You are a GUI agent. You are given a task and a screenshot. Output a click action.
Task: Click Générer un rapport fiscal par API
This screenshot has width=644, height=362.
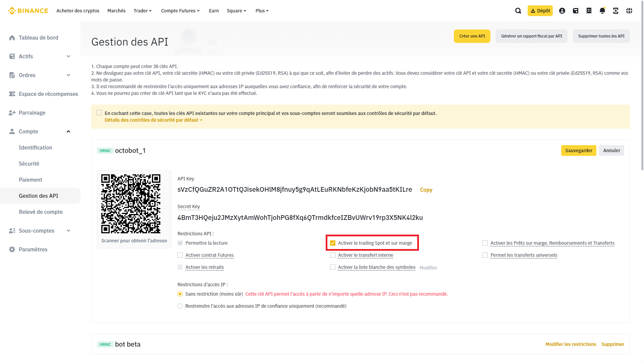(532, 36)
